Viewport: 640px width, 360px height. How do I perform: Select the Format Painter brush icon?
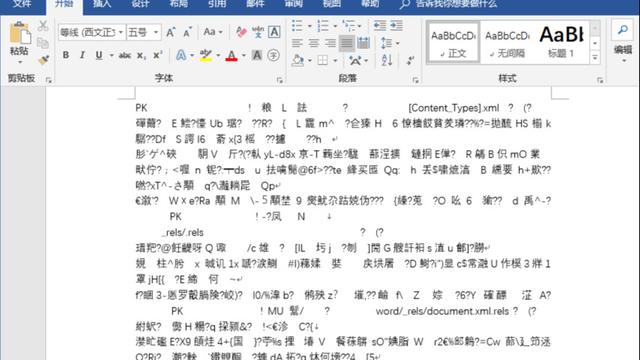(43, 60)
